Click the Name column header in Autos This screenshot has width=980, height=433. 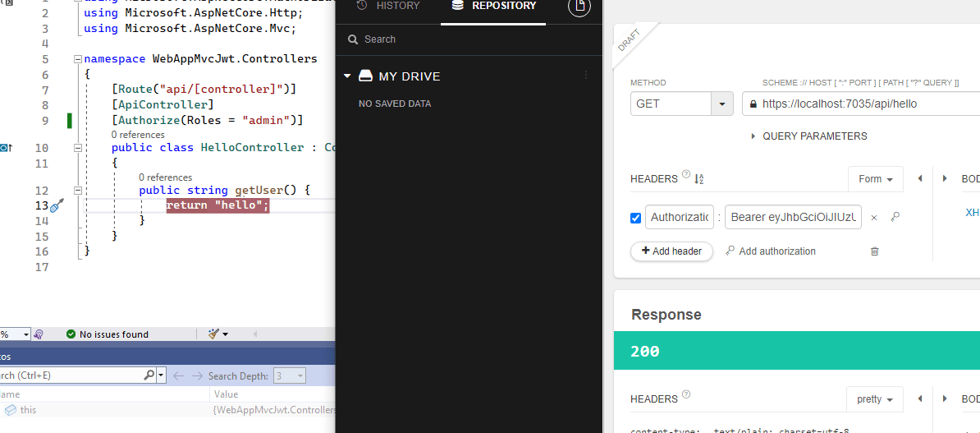pos(105,394)
